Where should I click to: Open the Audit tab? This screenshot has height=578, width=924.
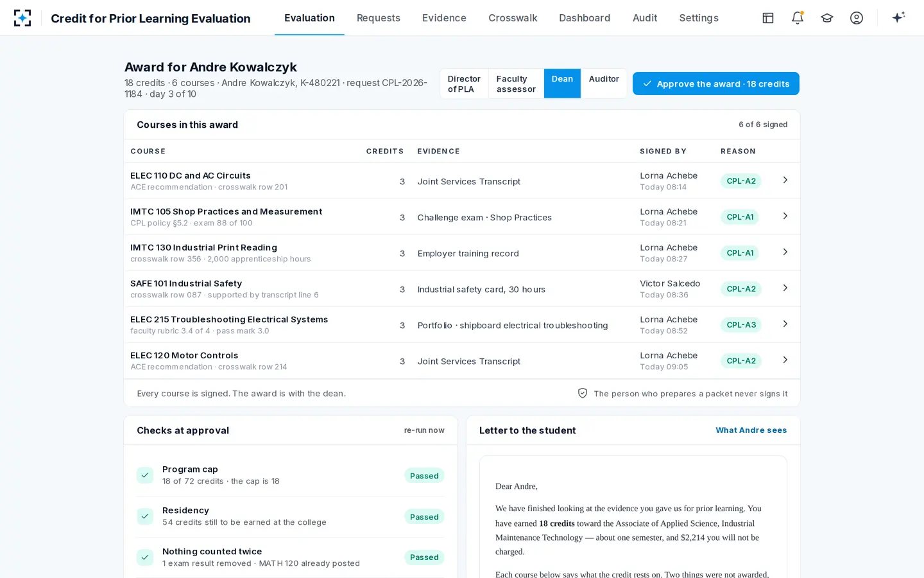645,18
